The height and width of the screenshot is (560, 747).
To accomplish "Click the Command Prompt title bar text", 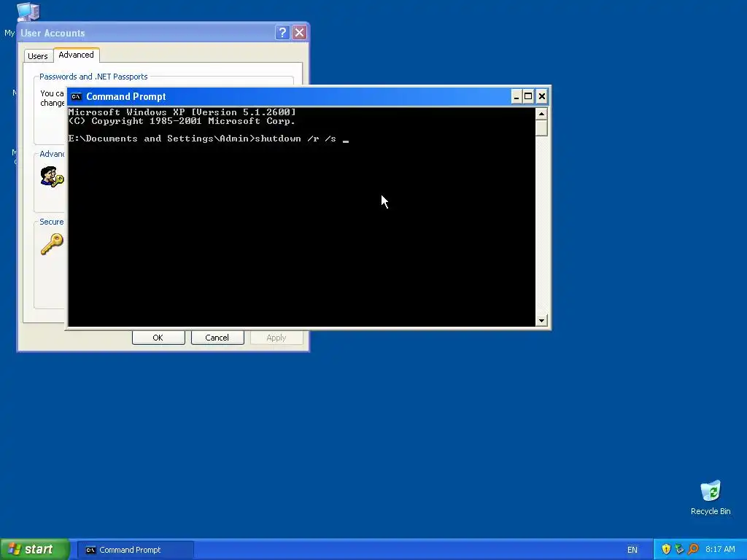I will (125, 97).
